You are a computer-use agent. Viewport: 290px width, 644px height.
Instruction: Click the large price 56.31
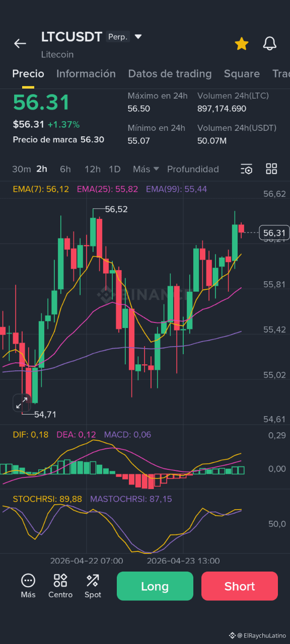coord(41,103)
